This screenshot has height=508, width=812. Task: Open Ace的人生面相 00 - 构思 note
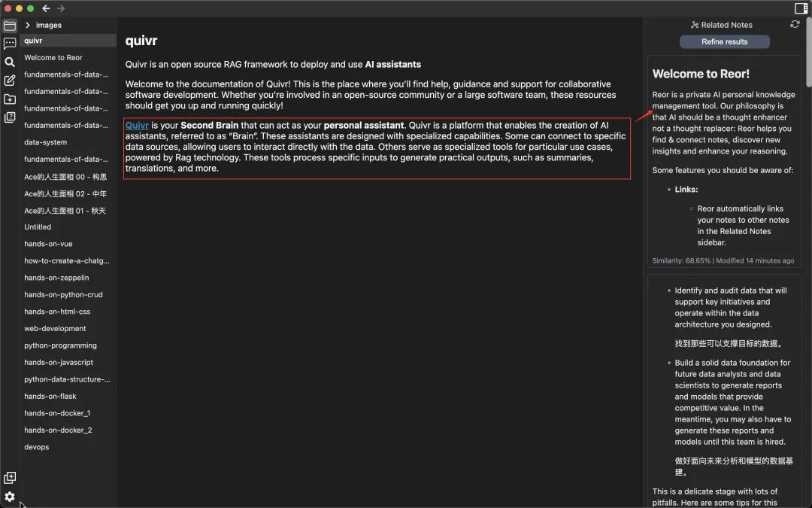tap(68, 177)
